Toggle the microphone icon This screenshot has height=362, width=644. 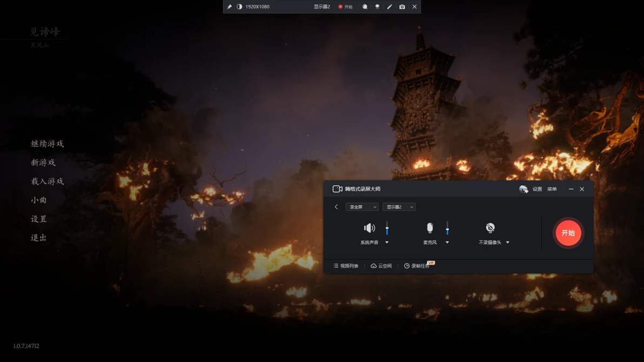pos(430,227)
